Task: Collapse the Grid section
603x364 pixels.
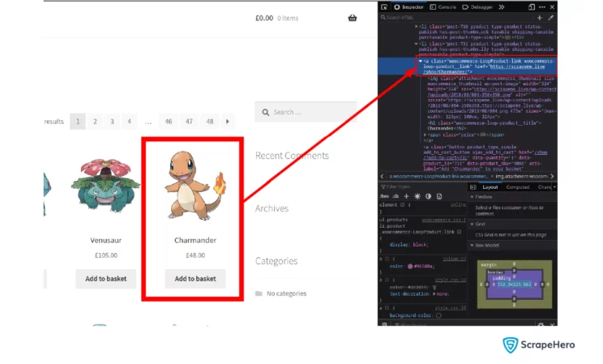Action: (x=473, y=224)
